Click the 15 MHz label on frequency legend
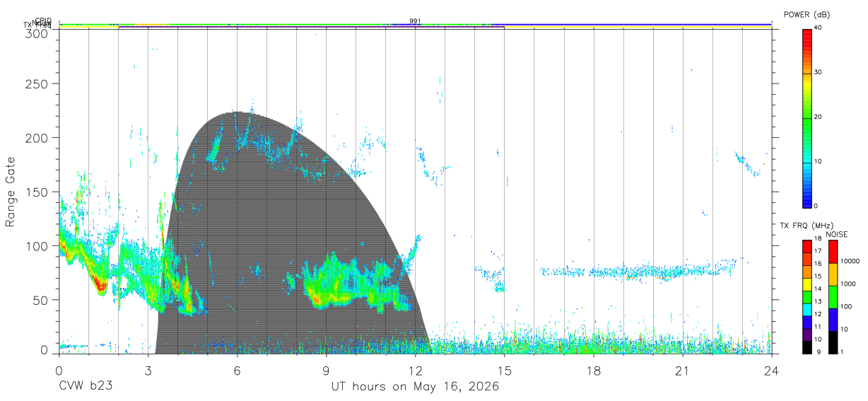 tap(818, 276)
